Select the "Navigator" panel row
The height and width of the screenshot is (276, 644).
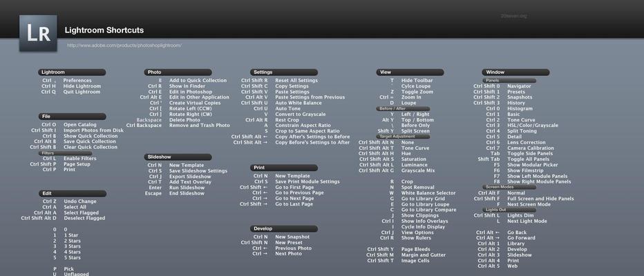(502, 86)
